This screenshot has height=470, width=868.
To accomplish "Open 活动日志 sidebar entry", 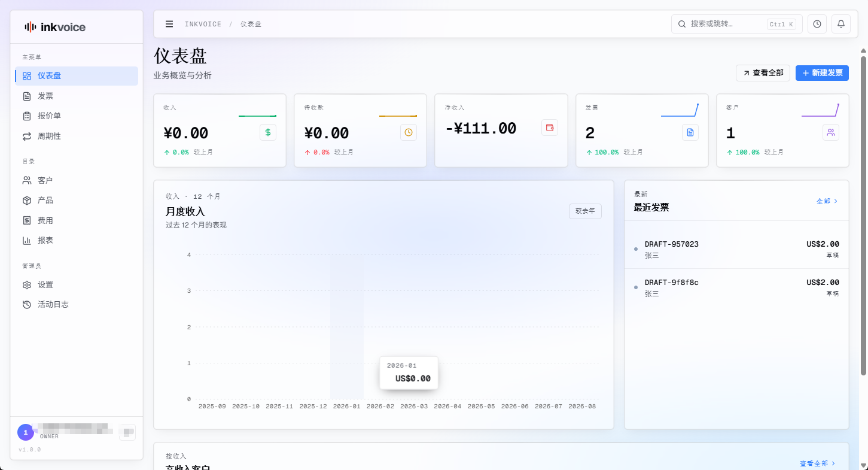I will [77, 304].
